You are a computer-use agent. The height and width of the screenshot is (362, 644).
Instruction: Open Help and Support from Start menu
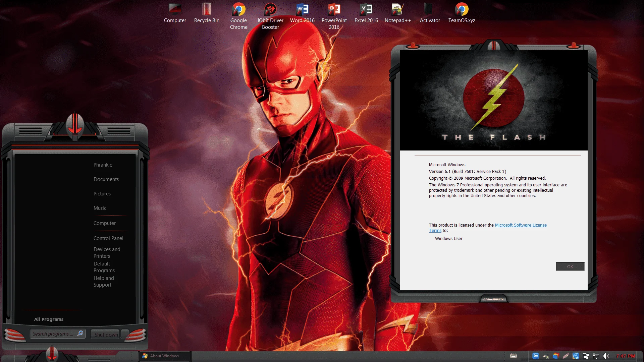(x=104, y=282)
